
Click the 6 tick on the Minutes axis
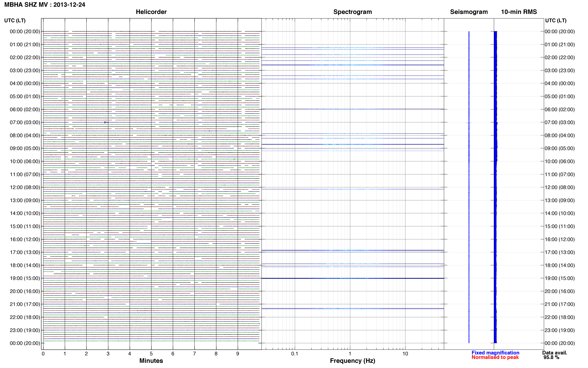click(173, 354)
